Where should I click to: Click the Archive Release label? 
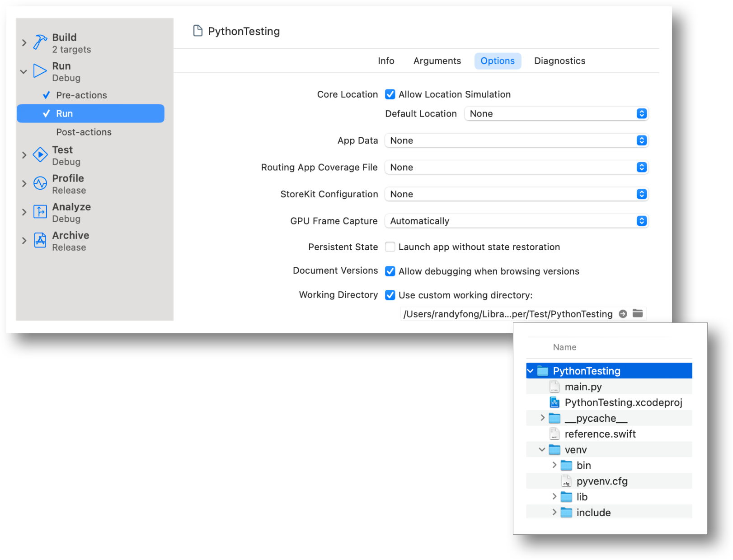[x=70, y=241]
